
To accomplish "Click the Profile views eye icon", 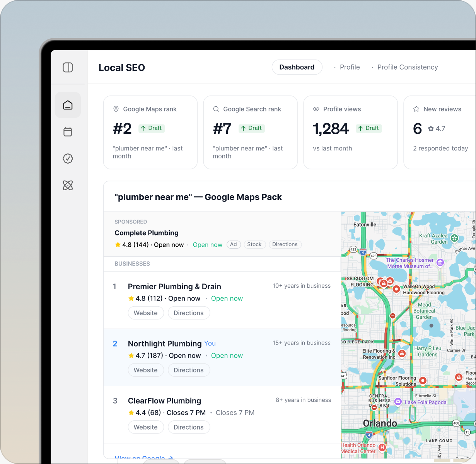I will coord(316,109).
